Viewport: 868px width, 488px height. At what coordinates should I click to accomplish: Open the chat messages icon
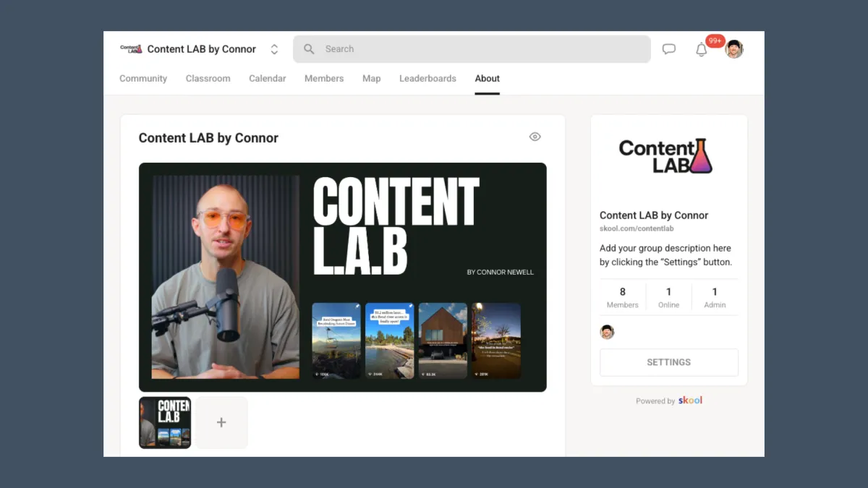[669, 49]
